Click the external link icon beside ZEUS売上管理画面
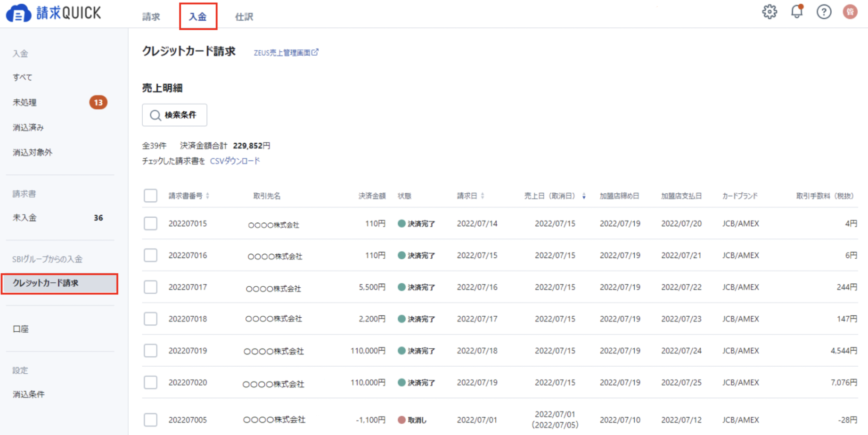This screenshot has width=868, height=435. coord(315,52)
